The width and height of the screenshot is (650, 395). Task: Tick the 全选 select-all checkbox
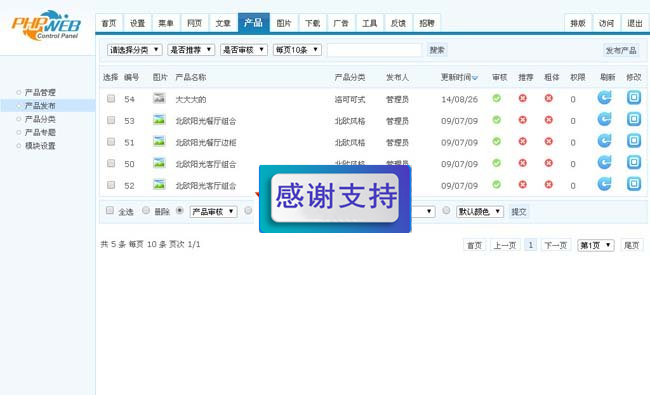point(110,210)
